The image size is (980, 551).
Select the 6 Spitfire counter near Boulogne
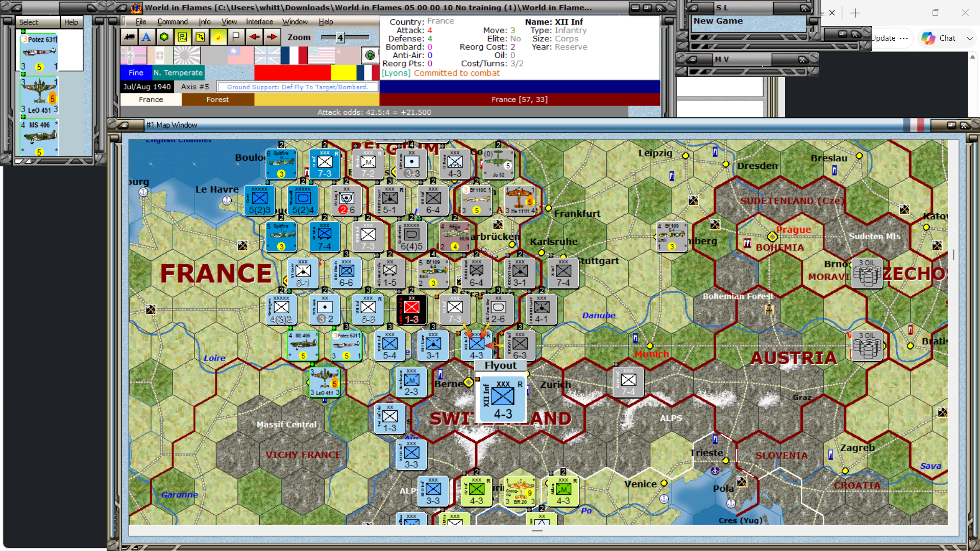tap(281, 164)
